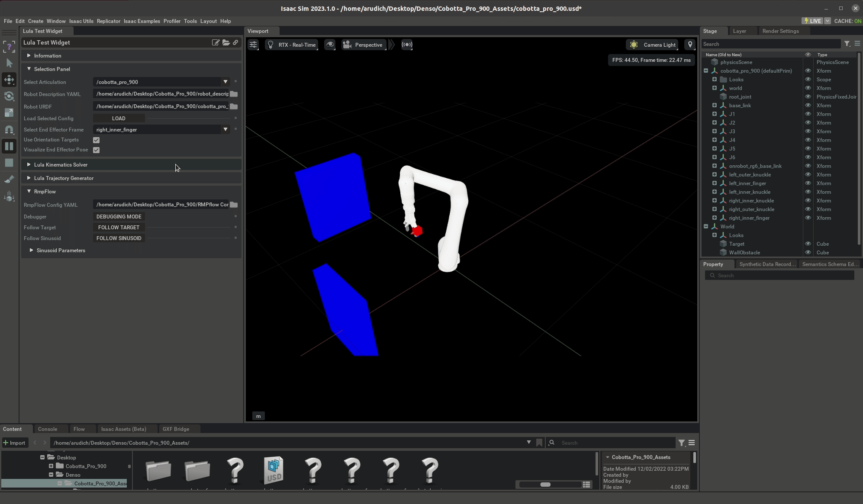
Task: Switch to the Console tab
Action: (x=48, y=429)
